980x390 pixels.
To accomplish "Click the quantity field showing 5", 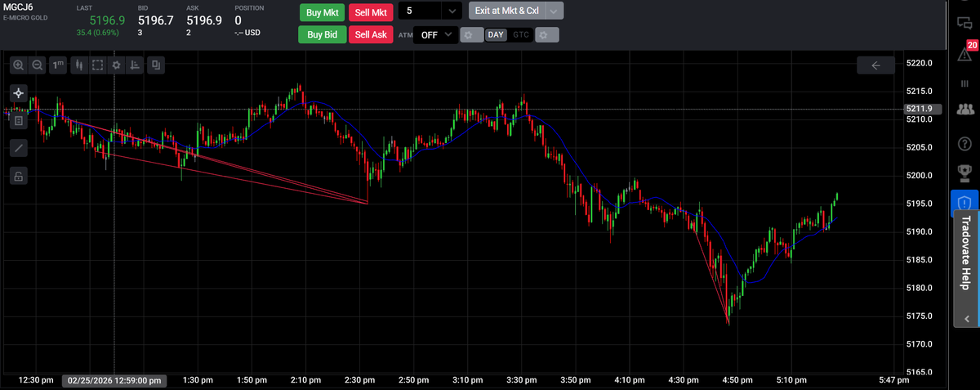I will pyautogui.click(x=420, y=11).
